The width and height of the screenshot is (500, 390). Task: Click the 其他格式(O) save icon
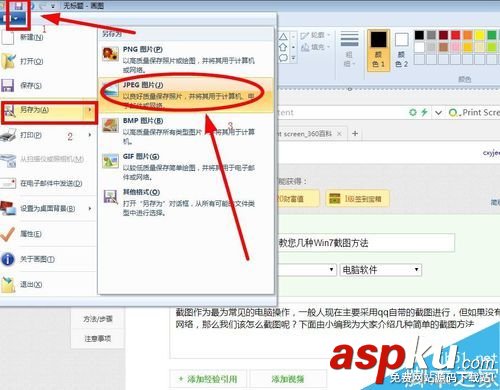click(110, 196)
